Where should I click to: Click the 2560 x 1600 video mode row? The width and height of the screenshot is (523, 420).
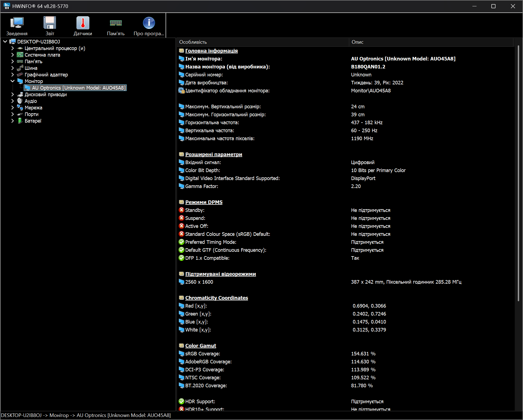(x=345, y=282)
